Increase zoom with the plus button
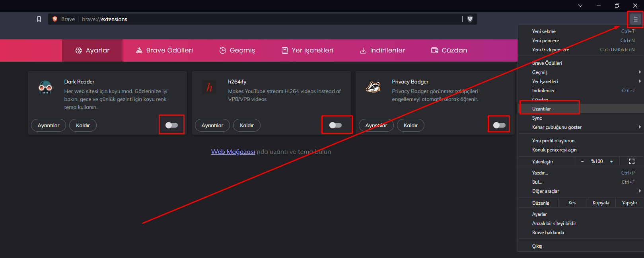This screenshot has height=258, width=644. tap(611, 161)
